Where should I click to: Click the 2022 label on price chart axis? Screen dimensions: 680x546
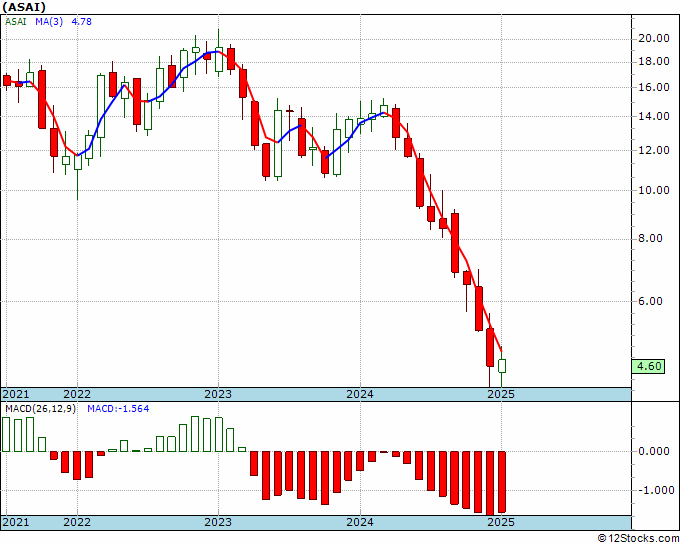tap(77, 394)
